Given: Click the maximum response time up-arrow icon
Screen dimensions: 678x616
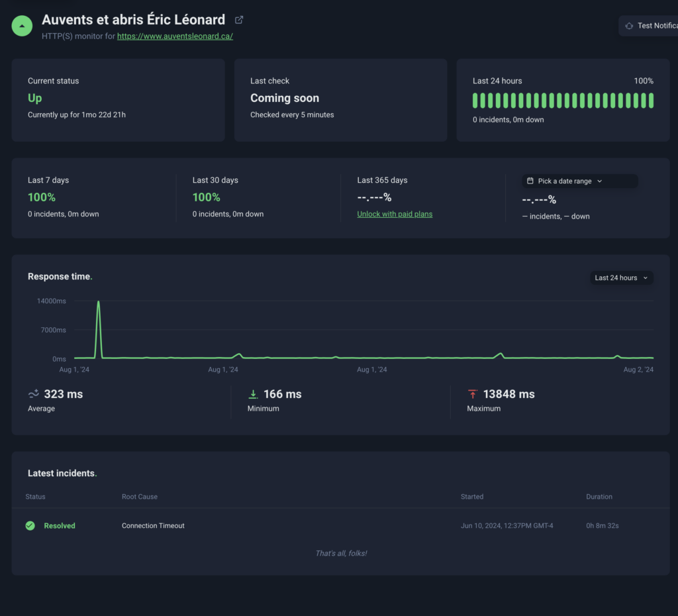Looking at the screenshot, I should 473,394.
